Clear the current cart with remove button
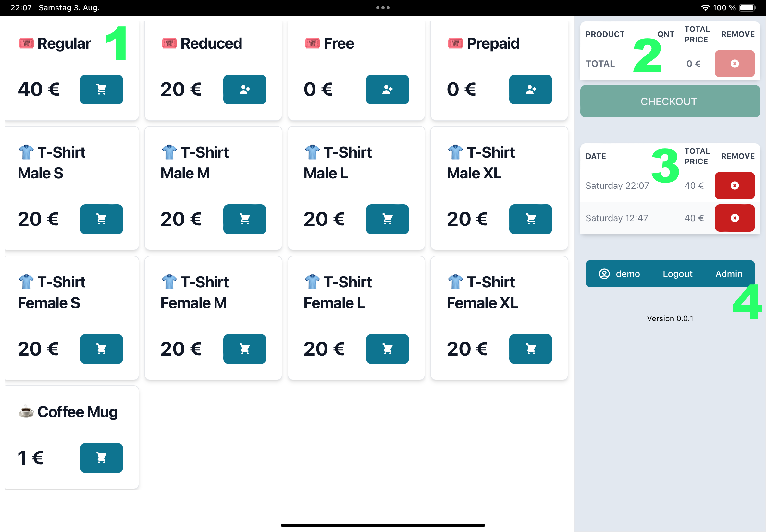This screenshot has height=532, width=766. (x=735, y=63)
